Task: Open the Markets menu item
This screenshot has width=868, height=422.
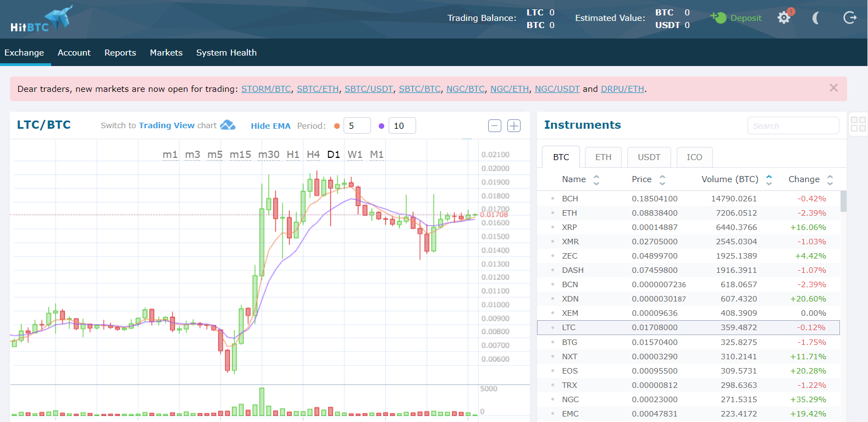Action: pyautogui.click(x=166, y=53)
